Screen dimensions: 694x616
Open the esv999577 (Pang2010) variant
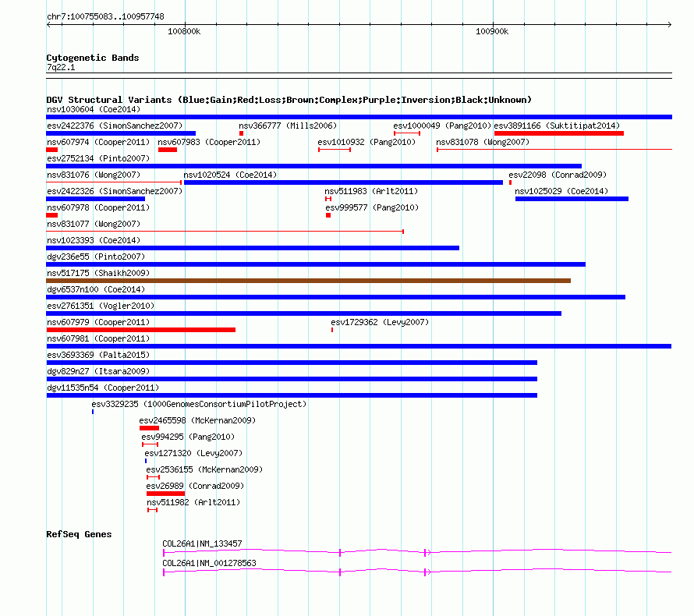pos(372,207)
